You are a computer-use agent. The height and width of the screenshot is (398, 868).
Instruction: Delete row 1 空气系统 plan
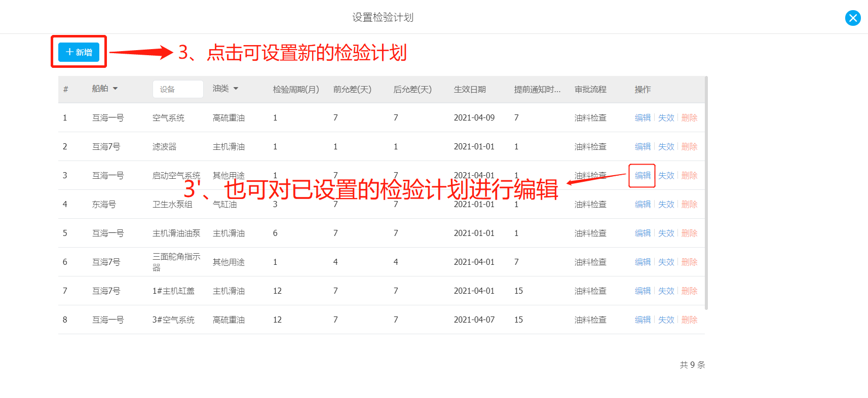pyautogui.click(x=689, y=117)
